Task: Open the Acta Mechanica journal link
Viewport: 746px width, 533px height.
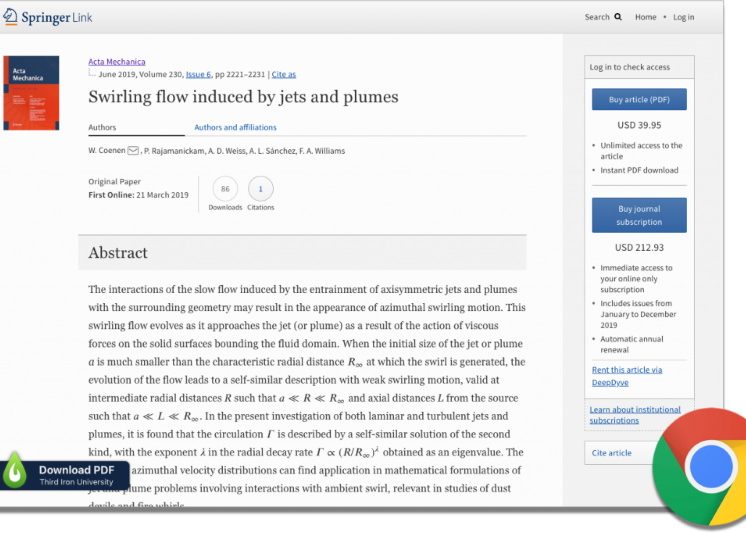Action: click(117, 61)
